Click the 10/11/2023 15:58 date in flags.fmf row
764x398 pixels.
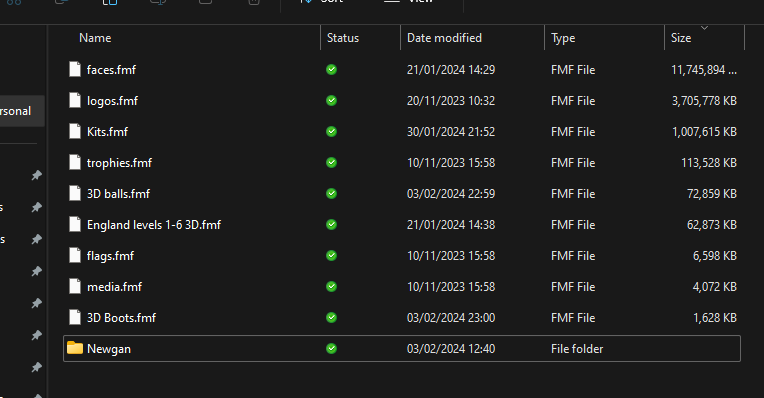click(x=451, y=256)
